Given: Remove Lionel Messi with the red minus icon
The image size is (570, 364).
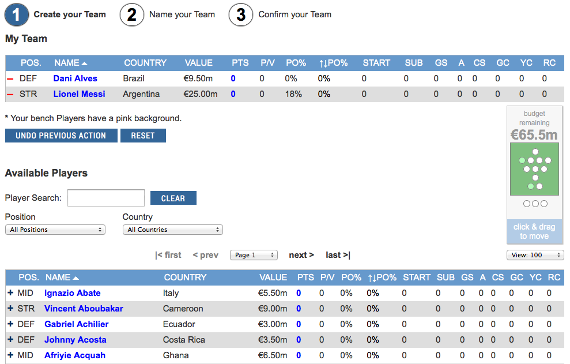Looking at the screenshot, I should click(10, 94).
